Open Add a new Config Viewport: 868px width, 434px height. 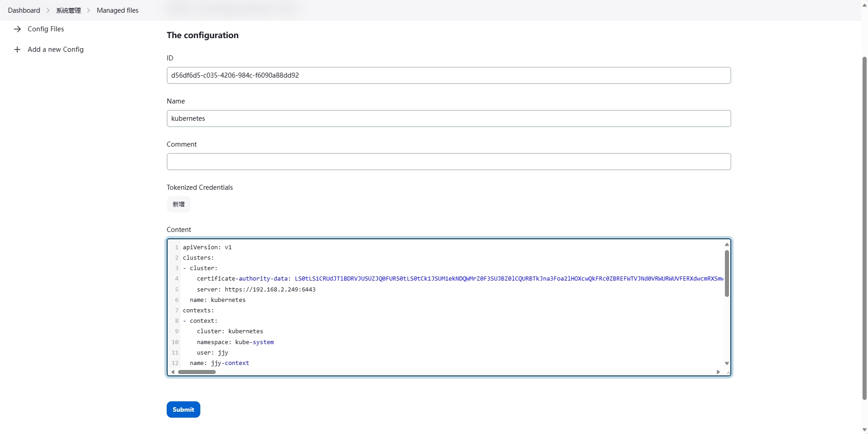[x=55, y=49]
